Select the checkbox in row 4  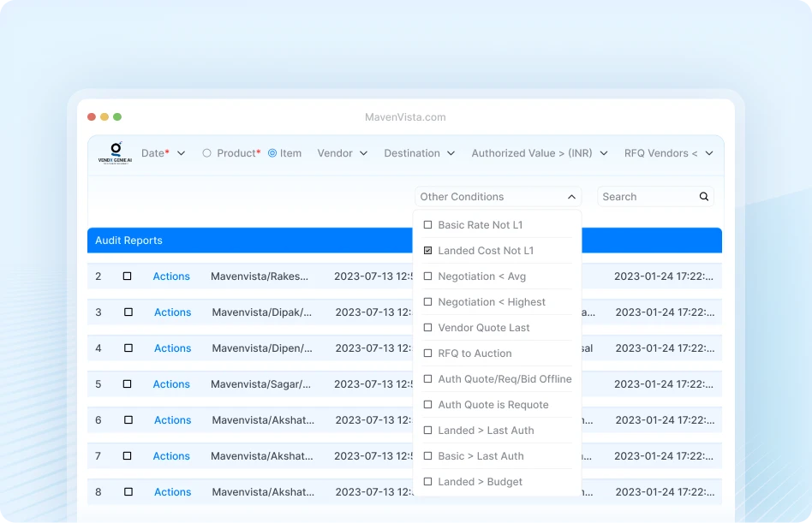[128, 348]
